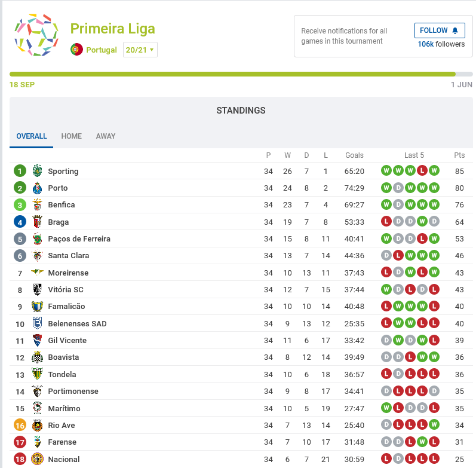The width and height of the screenshot is (476, 468).
Task: Click the Pts column header
Action: point(459,155)
